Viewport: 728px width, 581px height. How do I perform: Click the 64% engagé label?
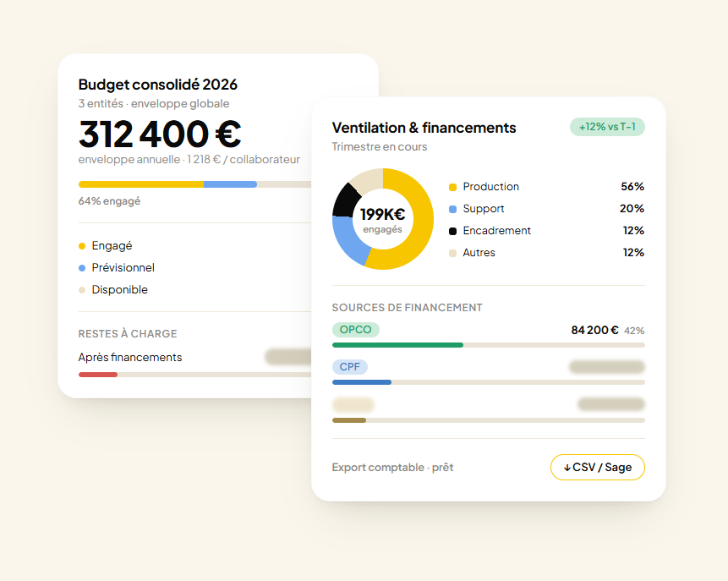tap(109, 201)
